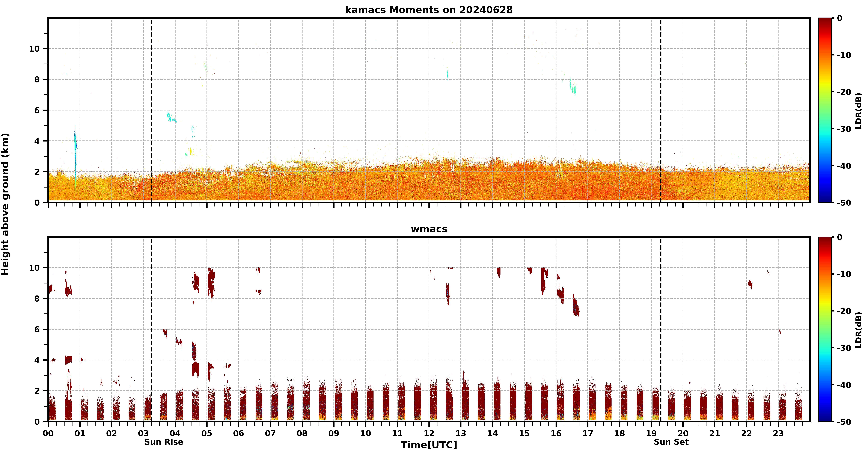Click '-40' tick on wmacs colorbar
868x456 pixels.
[844, 385]
